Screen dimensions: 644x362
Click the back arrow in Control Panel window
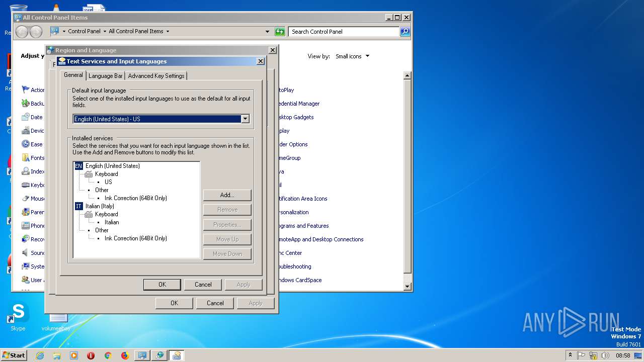click(22, 32)
